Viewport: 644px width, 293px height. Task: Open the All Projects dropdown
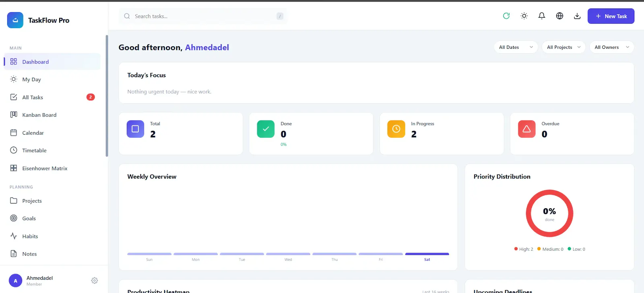click(x=563, y=47)
